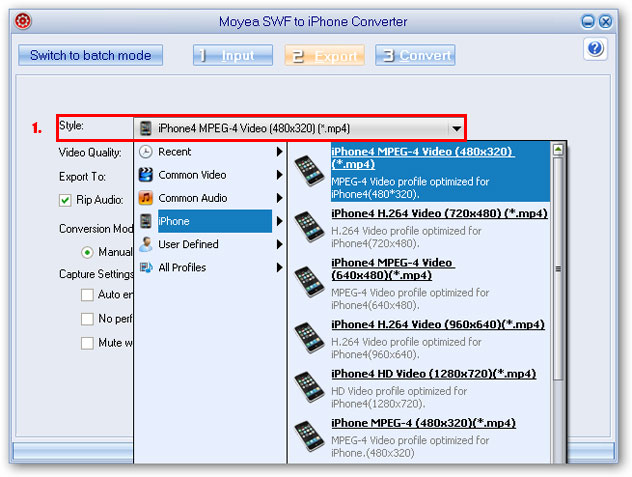Choose iPhone4 HD Video (1280x720) profile
The image size is (632, 477).
[420, 388]
